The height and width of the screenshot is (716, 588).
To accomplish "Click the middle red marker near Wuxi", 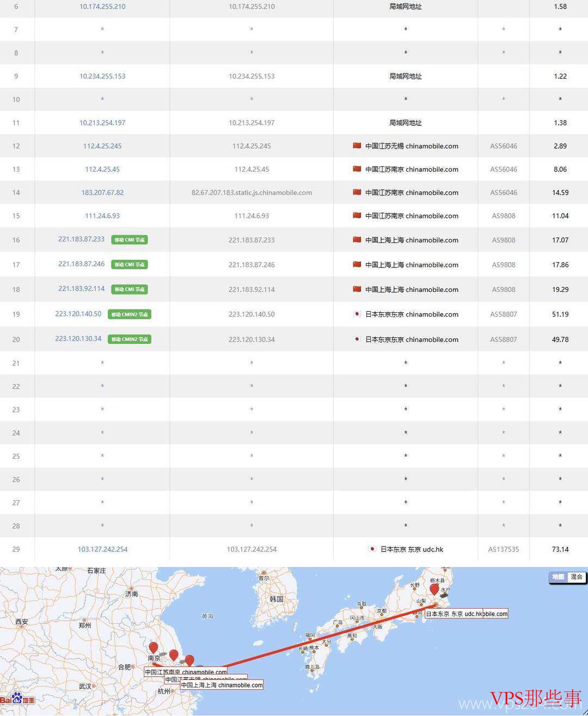I will 174,656.
